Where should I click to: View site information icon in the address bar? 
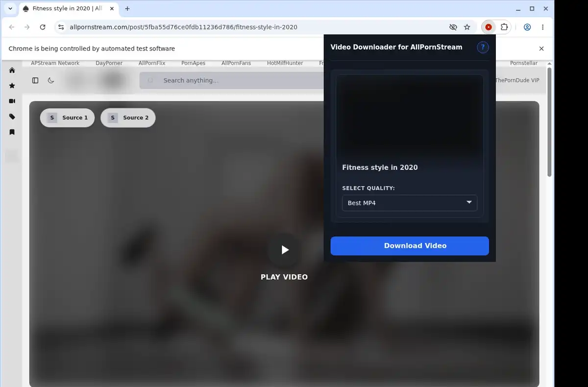[61, 27]
